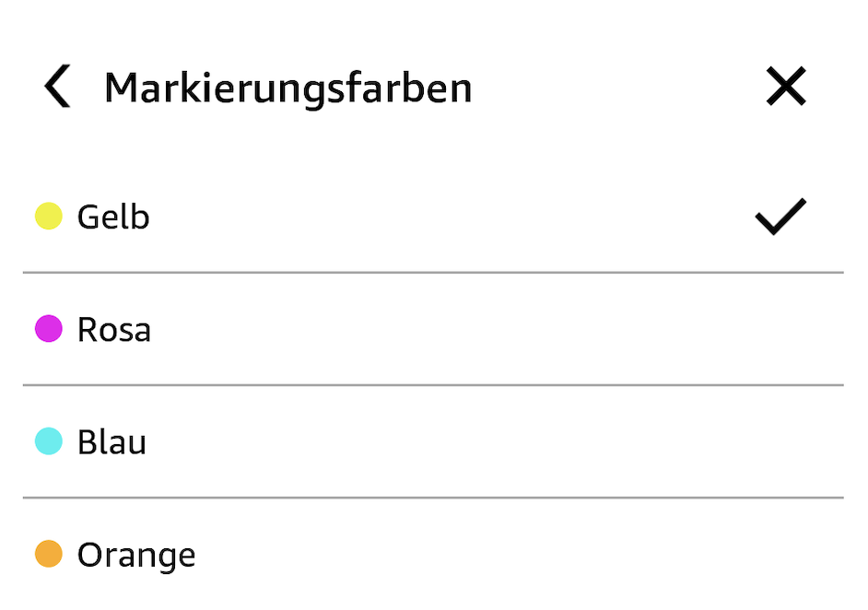Pick the orange color dot
This screenshot has width=868, height=610.
pos(48,555)
